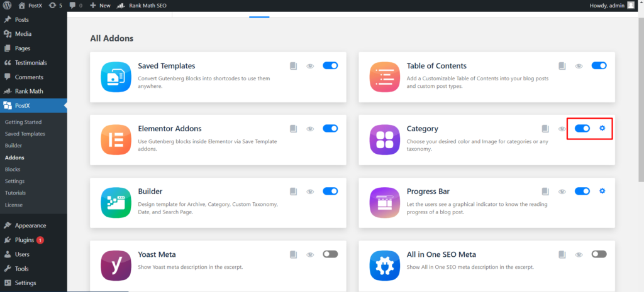Viewport: 644px width, 292px height.
Task: Click New in the admin bar
Action: click(x=100, y=6)
